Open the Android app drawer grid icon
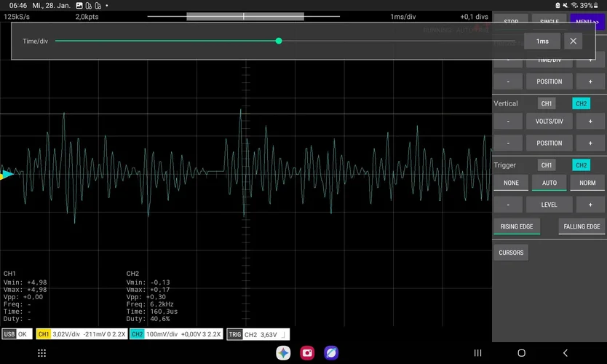This screenshot has height=364, width=607. 41,353
